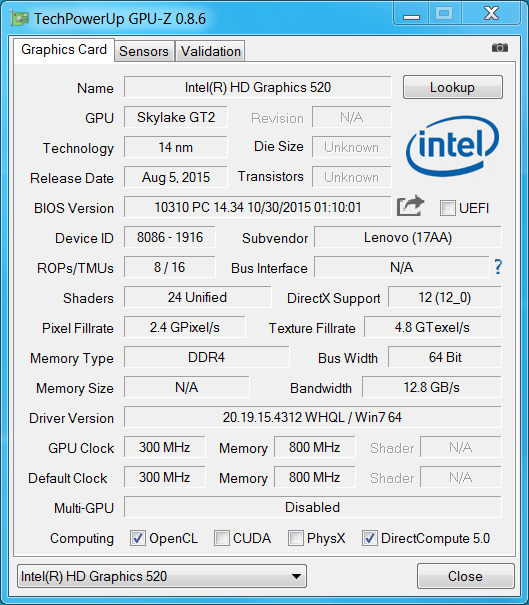Toggle the DirectCompute 5.0 checkbox

click(369, 538)
